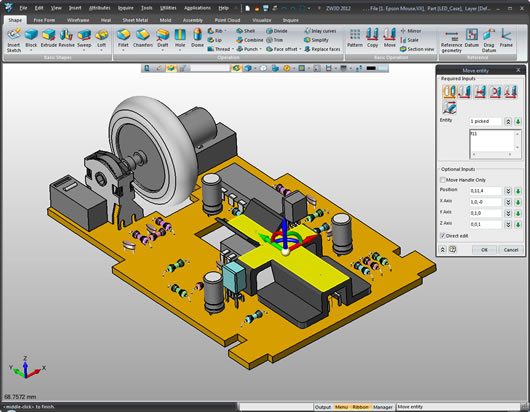Select the Inlay curves tool
The width and height of the screenshot is (530, 412).
(320, 31)
